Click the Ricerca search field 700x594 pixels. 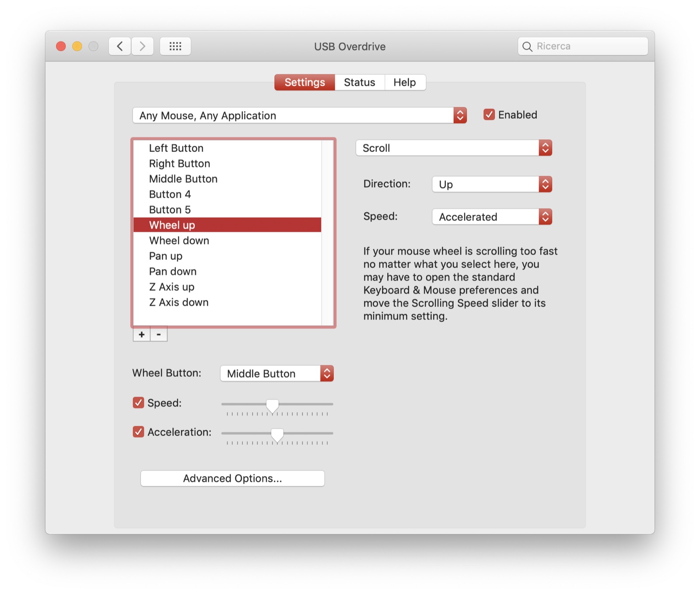tap(583, 46)
